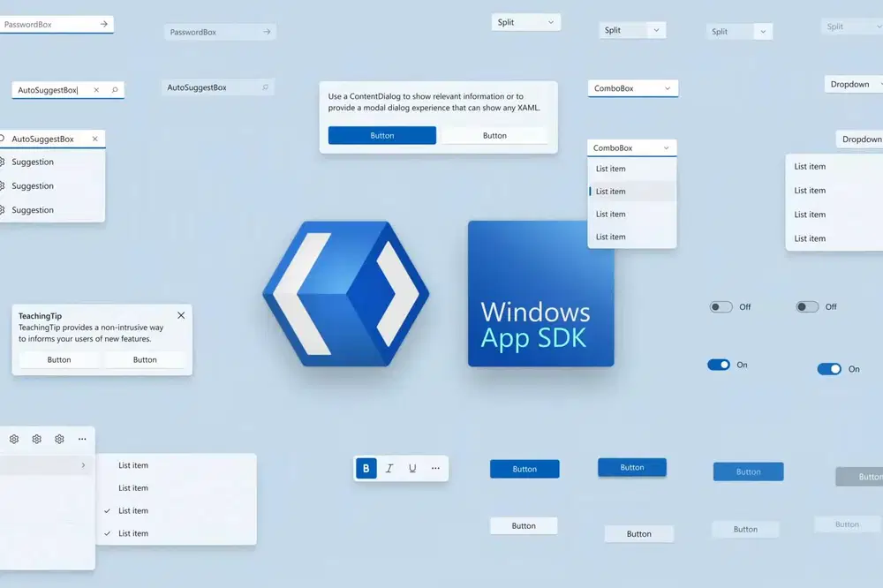Open the Dropdown control on the right

(x=851, y=84)
